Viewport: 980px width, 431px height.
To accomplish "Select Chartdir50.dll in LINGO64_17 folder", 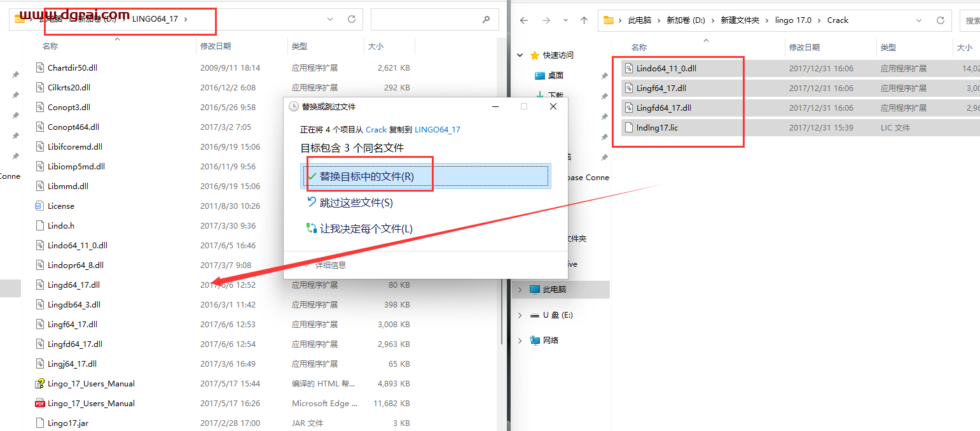I will [x=72, y=67].
